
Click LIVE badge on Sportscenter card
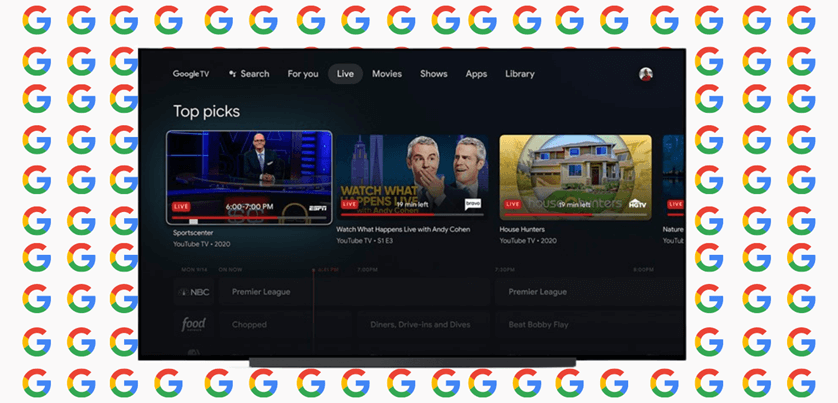pos(181,207)
